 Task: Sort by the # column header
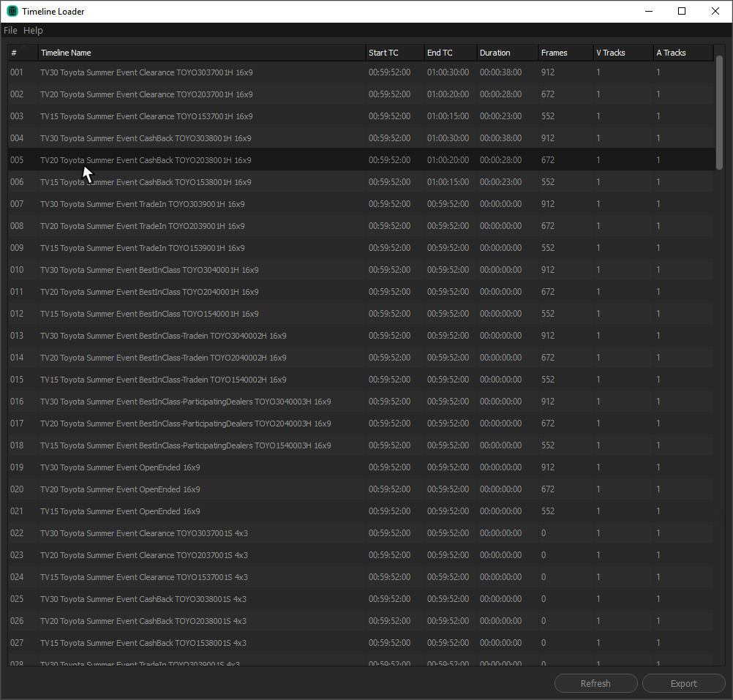[x=23, y=53]
